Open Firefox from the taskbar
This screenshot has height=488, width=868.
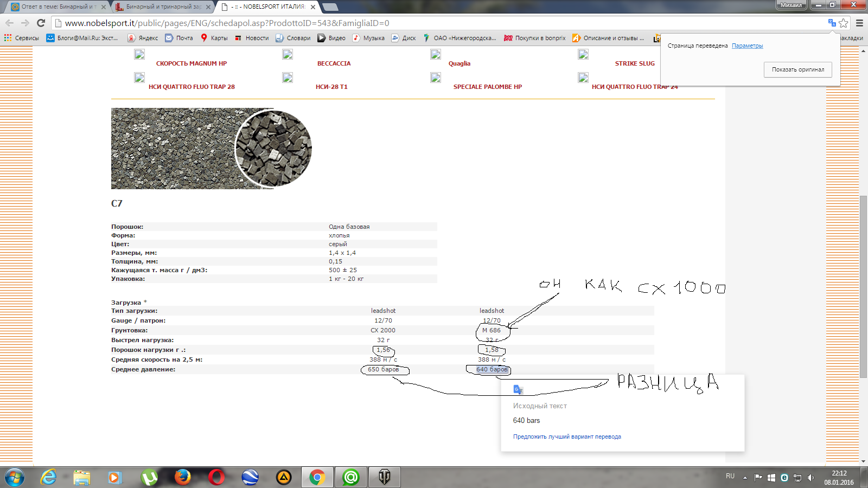tap(183, 477)
